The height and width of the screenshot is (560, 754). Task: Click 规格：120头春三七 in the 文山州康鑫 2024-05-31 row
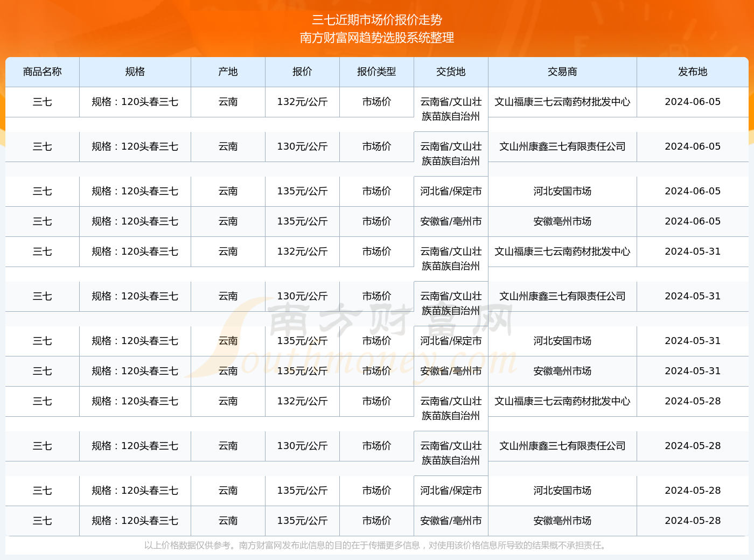(x=135, y=296)
